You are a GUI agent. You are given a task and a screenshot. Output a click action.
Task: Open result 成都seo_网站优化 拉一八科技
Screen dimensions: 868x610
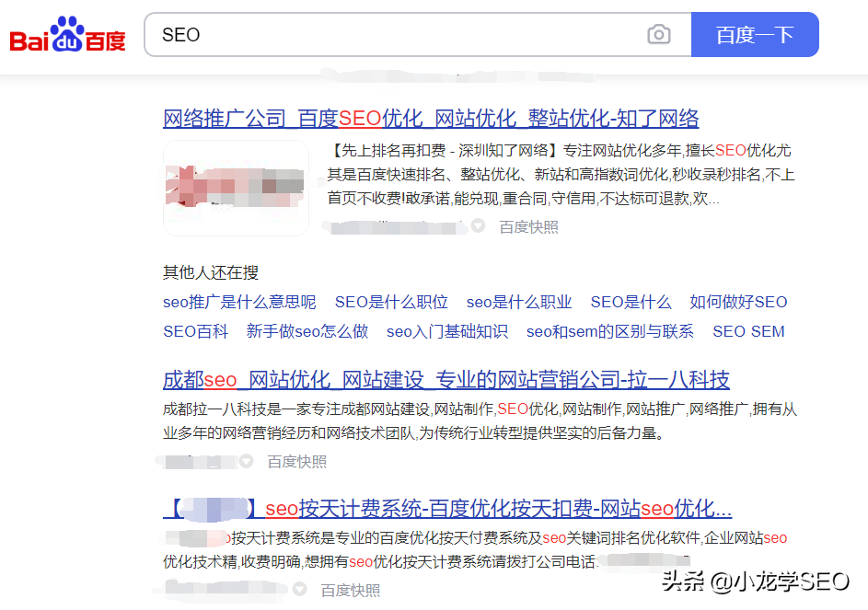point(446,380)
